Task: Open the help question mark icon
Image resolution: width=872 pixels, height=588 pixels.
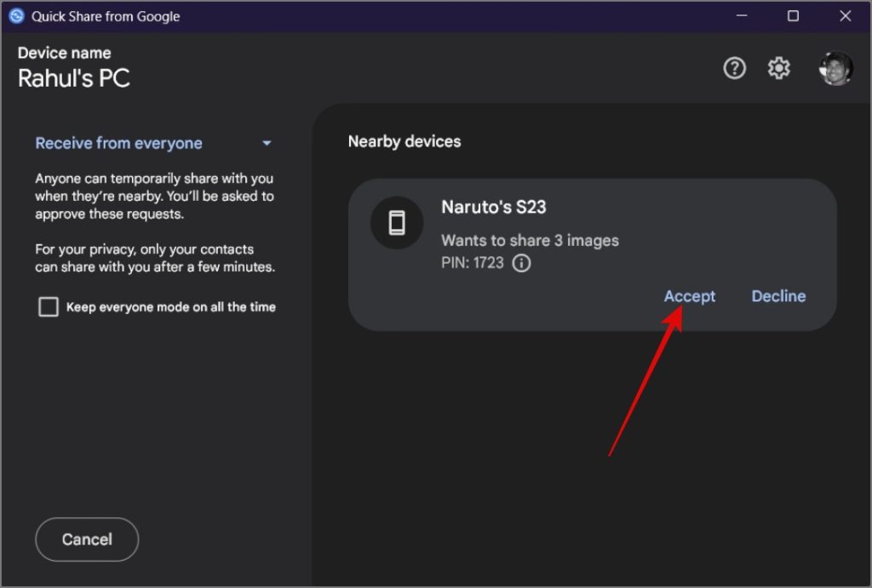Action: coord(734,68)
